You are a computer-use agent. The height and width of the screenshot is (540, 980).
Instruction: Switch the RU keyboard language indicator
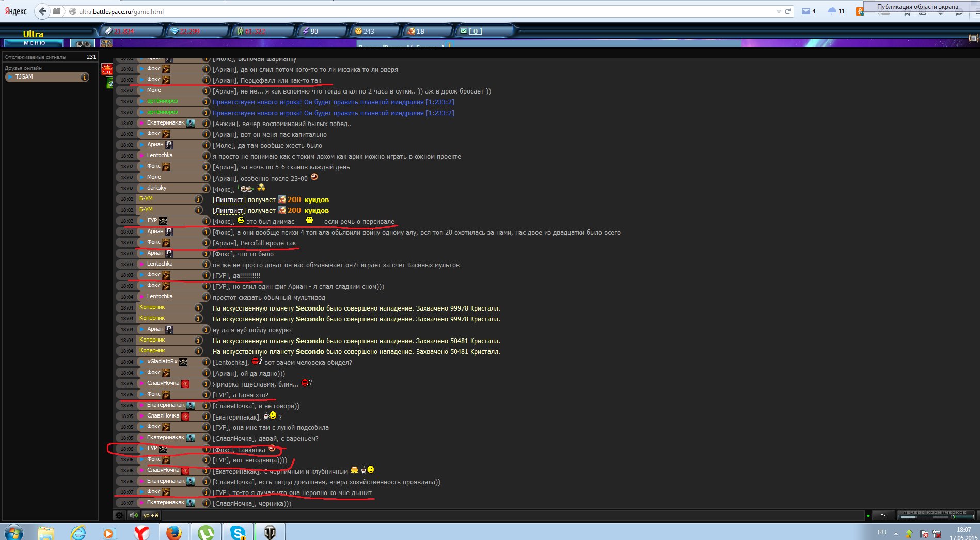(x=882, y=532)
